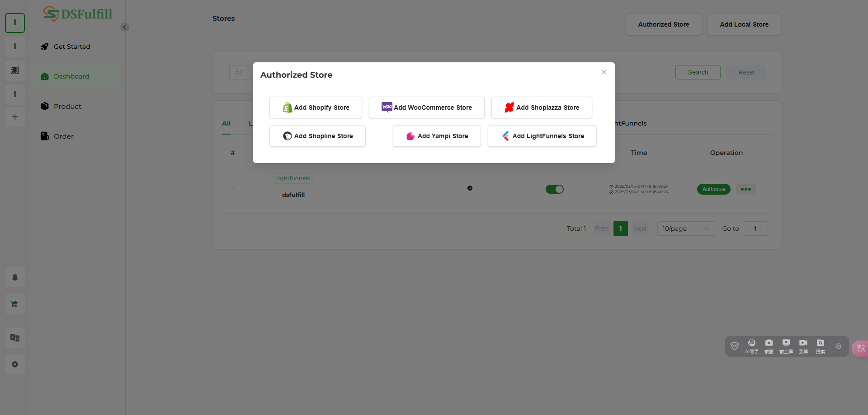Click the DSFulfill logo
The height and width of the screenshot is (415, 868).
point(78,14)
